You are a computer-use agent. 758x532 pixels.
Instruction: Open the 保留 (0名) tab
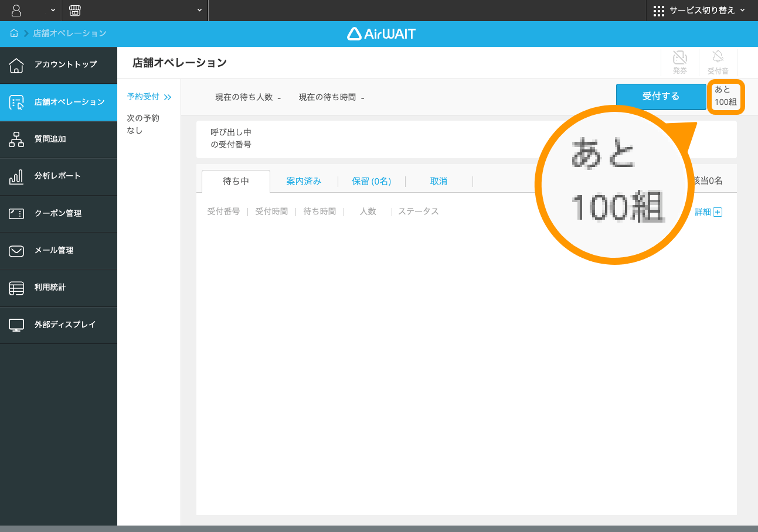point(372,182)
